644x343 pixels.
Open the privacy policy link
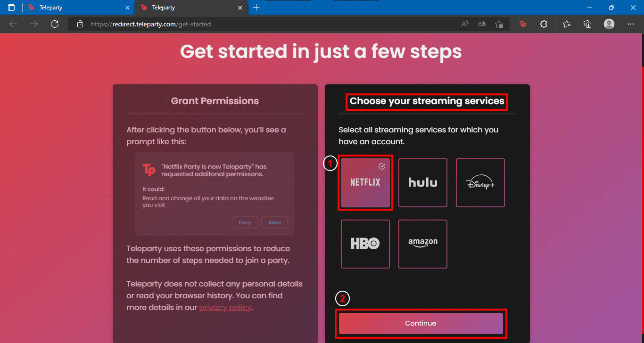coord(225,308)
